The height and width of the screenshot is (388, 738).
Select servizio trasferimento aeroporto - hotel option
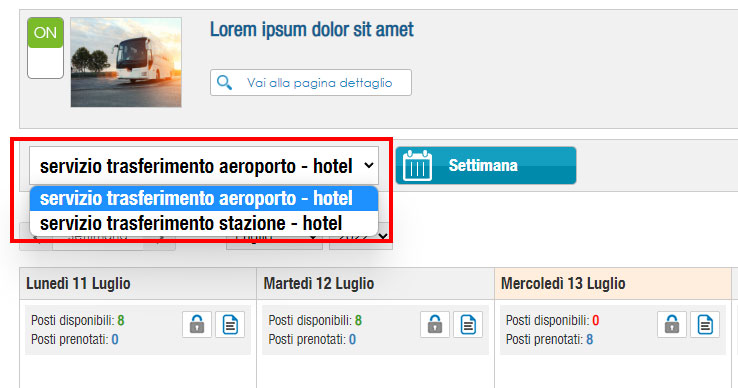coord(204,198)
